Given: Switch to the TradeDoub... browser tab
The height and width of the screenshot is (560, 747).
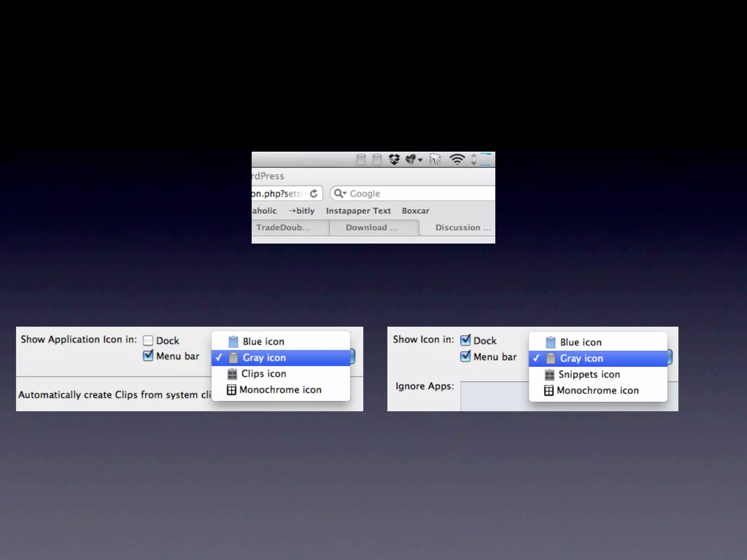Looking at the screenshot, I should [x=283, y=227].
